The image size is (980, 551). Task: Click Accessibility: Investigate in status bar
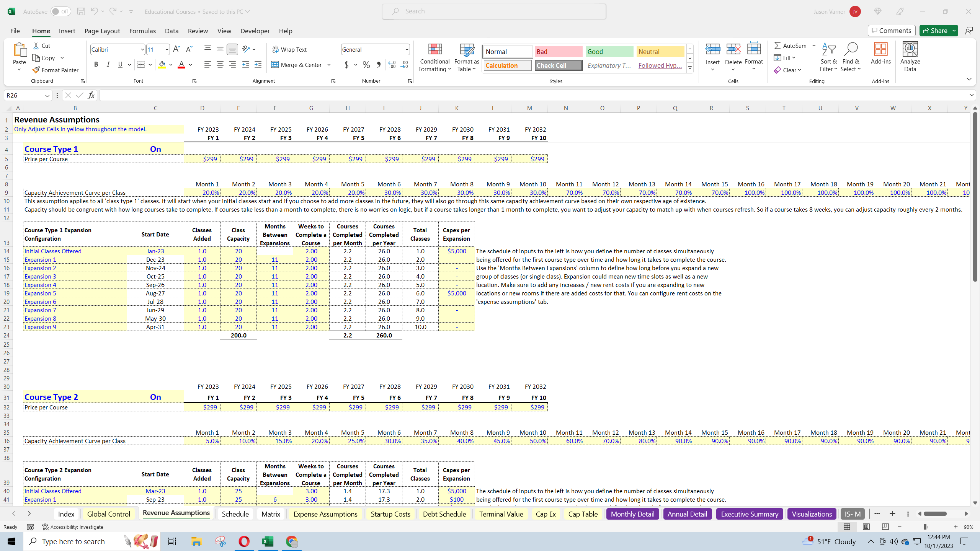73,527
